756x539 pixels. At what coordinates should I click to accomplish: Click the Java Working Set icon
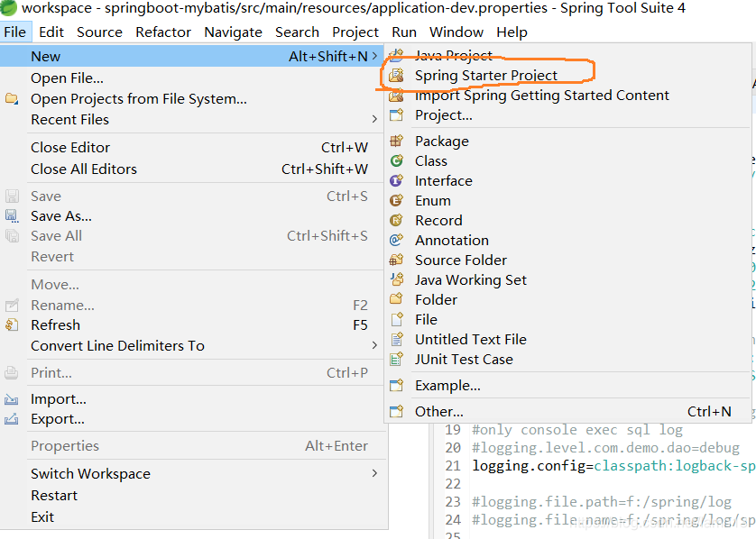(x=396, y=279)
